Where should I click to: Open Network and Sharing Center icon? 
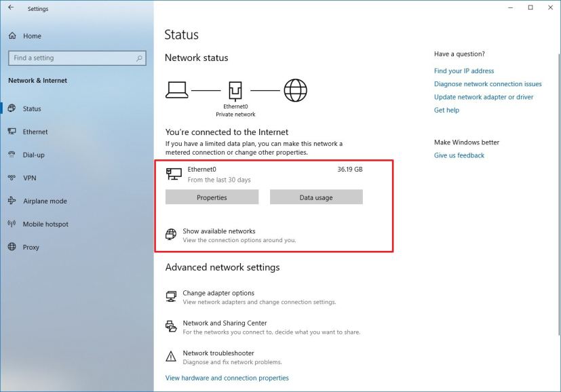point(171,326)
